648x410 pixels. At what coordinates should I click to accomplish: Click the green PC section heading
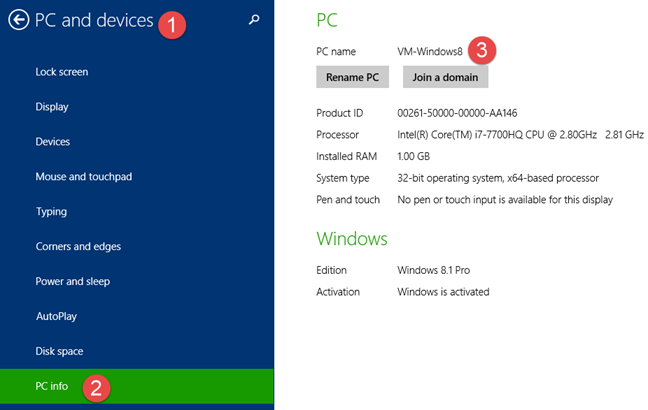[x=327, y=20]
